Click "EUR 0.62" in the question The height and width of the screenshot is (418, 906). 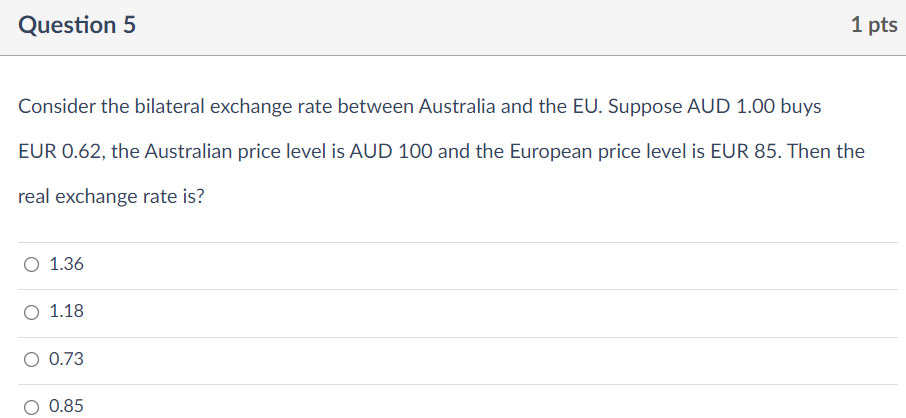[x=59, y=151]
